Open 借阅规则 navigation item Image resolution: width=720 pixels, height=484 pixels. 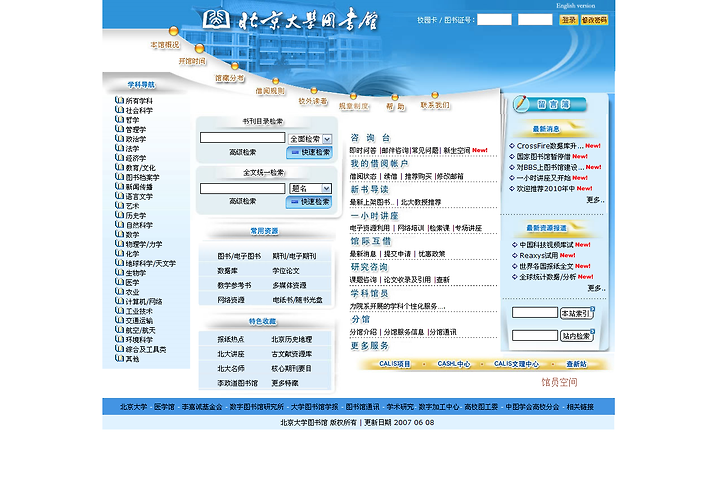[x=270, y=91]
